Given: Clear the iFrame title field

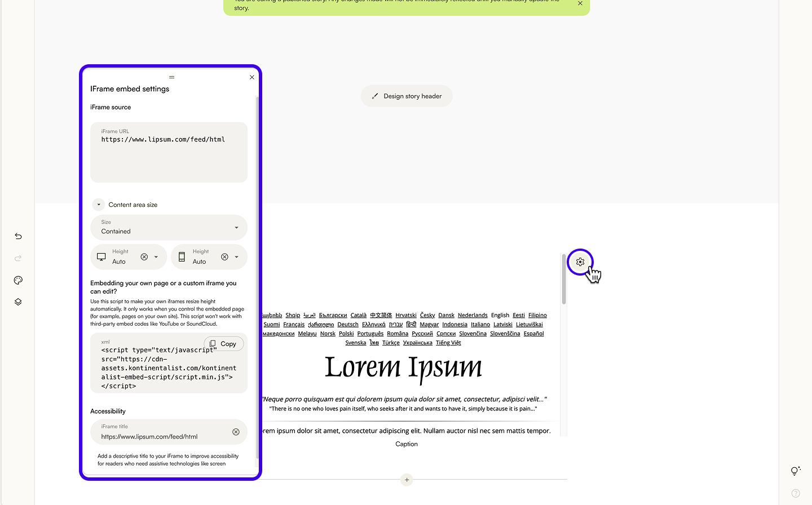Looking at the screenshot, I should pyautogui.click(x=236, y=432).
